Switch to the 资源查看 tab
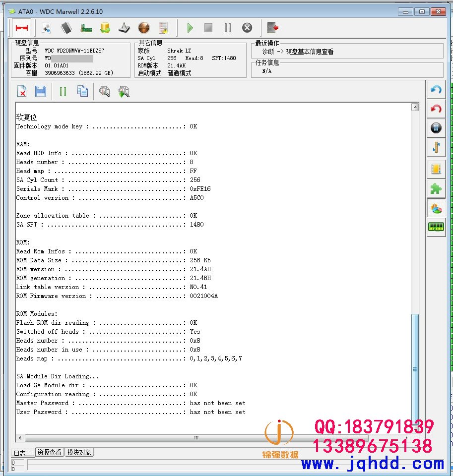453x476 pixels. click(50, 452)
